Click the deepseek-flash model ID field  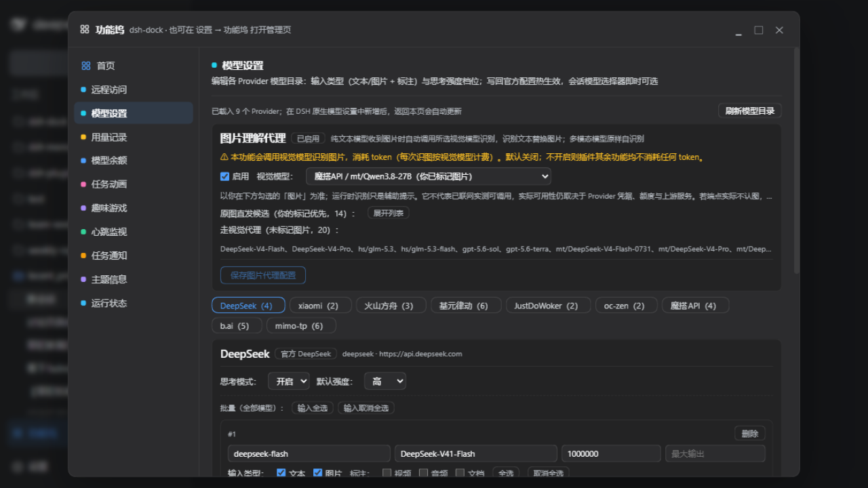310,453
